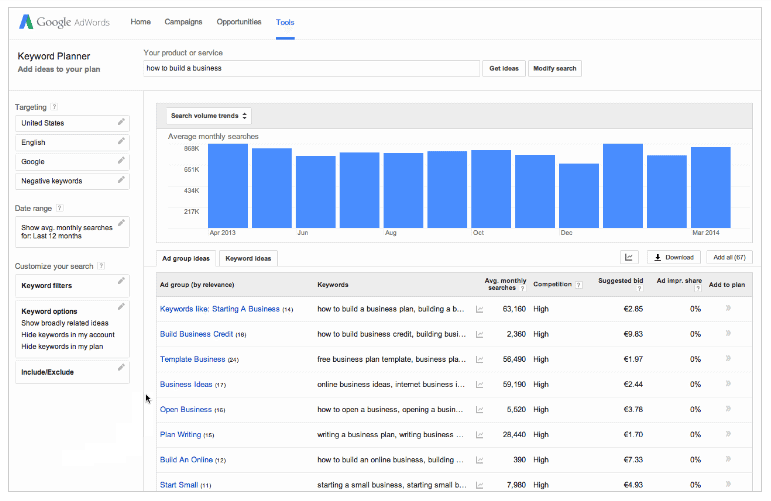Add Open Business group to plan

pyautogui.click(x=728, y=409)
